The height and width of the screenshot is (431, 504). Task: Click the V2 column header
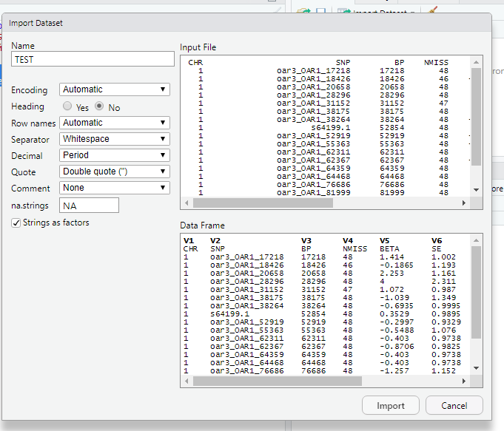click(215, 240)
